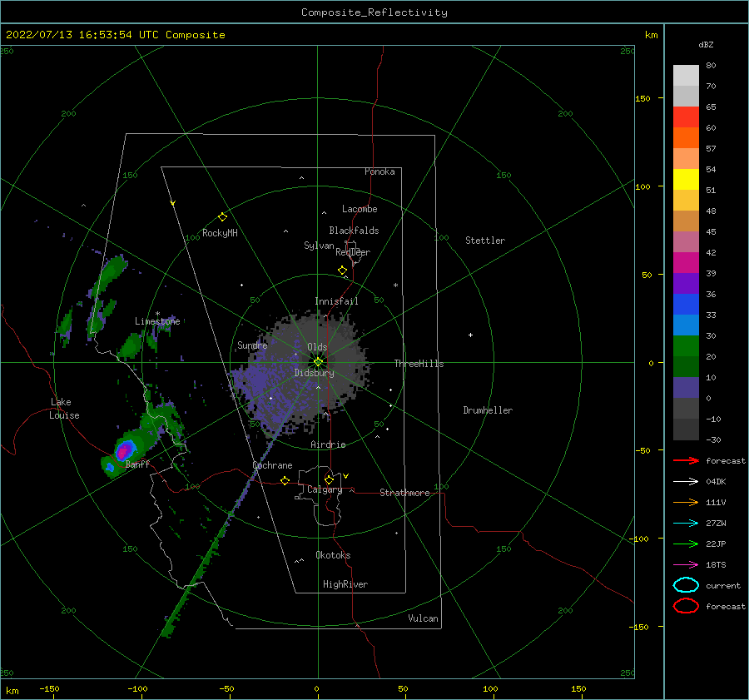Click the red forecast arrow legend icon
Screen dimensions: 749x700
(686, 460)
